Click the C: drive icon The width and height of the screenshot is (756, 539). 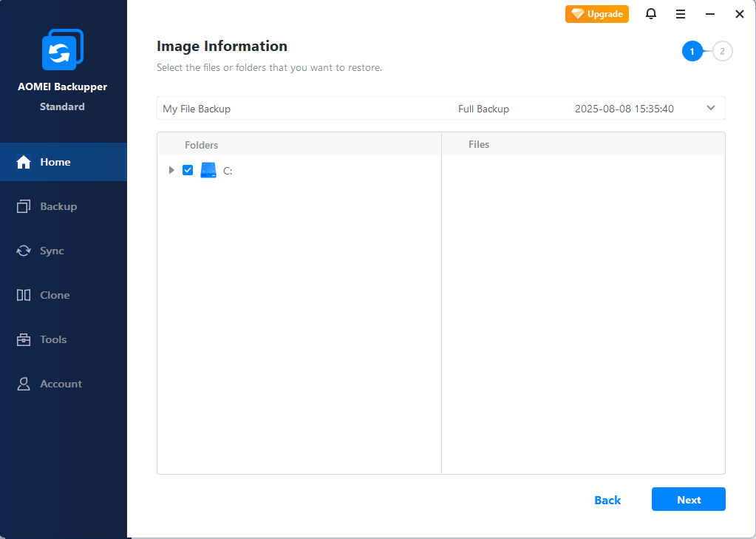coord(208,170)
